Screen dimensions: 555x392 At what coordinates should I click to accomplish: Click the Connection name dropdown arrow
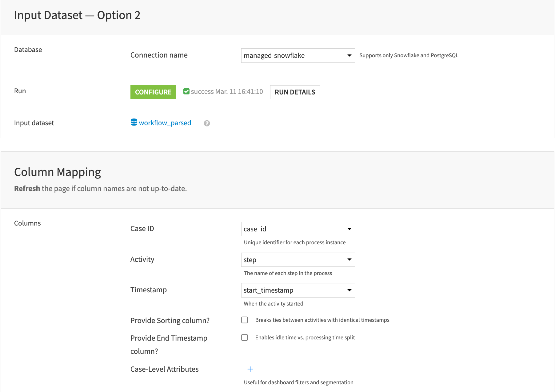coord(349,55)
